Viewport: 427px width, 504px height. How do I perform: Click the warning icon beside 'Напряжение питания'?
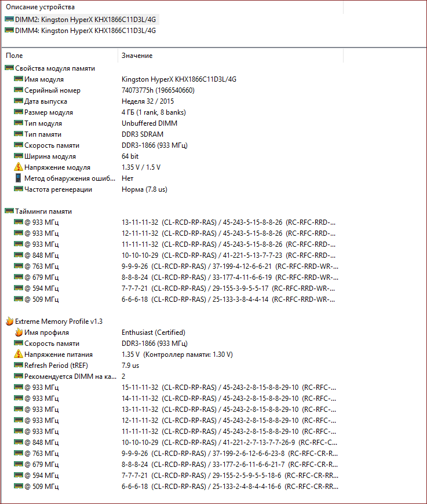[x=19, y=354]
